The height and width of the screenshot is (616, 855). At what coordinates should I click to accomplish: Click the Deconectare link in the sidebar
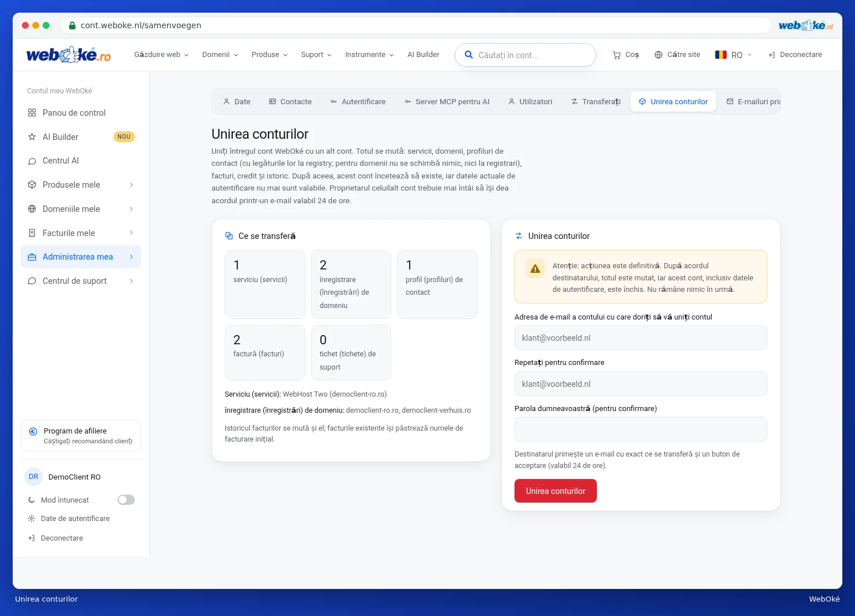pyautogui.click(x=56, y=538)
